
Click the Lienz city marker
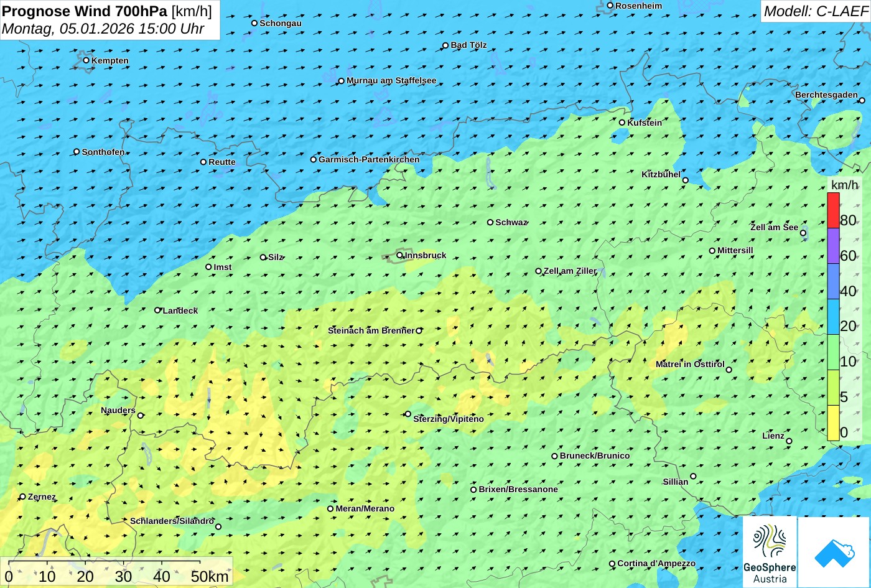tap(789, 441)
